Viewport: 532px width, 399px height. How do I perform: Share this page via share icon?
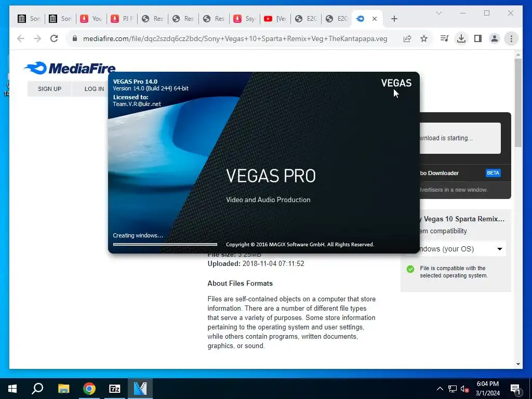pyautogui.click(x=407, y=38)
